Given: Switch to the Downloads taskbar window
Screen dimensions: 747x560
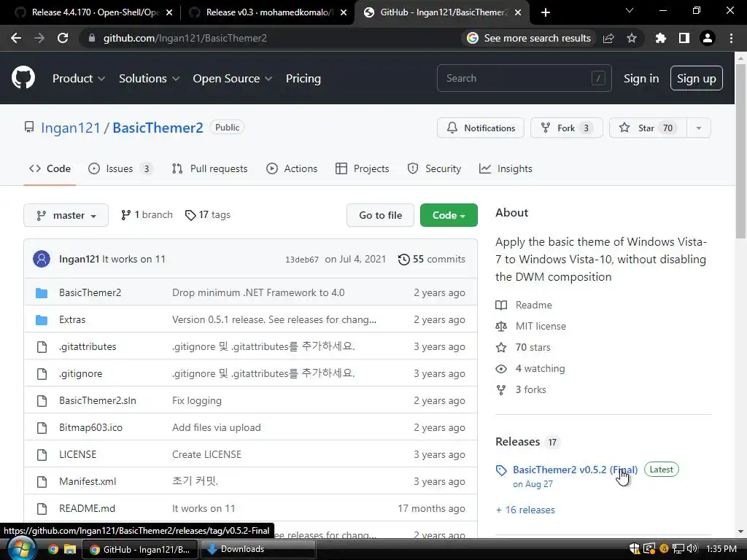Looking at the screenshot, I should pyautogui.click(x=258, y=549).
